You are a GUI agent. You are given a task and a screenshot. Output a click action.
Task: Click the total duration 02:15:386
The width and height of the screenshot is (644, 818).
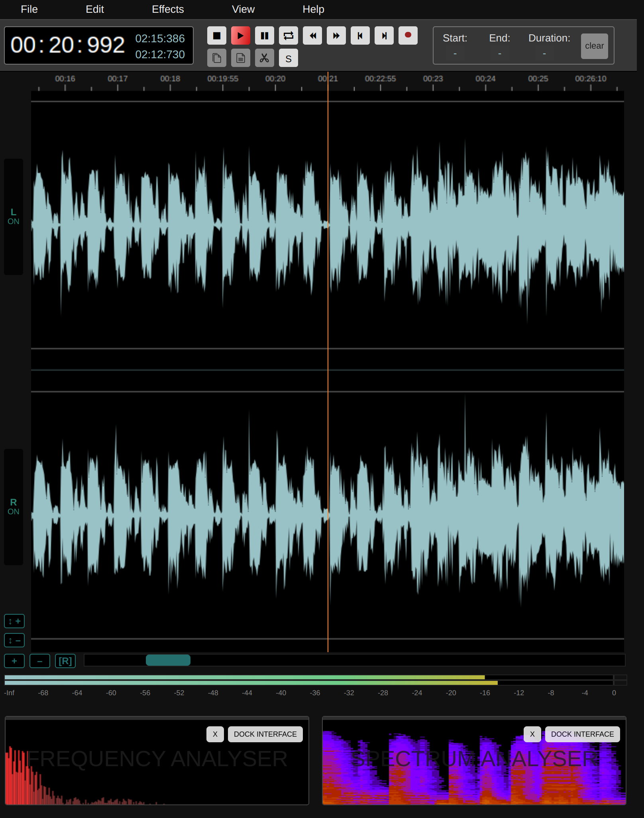point(160,39)
